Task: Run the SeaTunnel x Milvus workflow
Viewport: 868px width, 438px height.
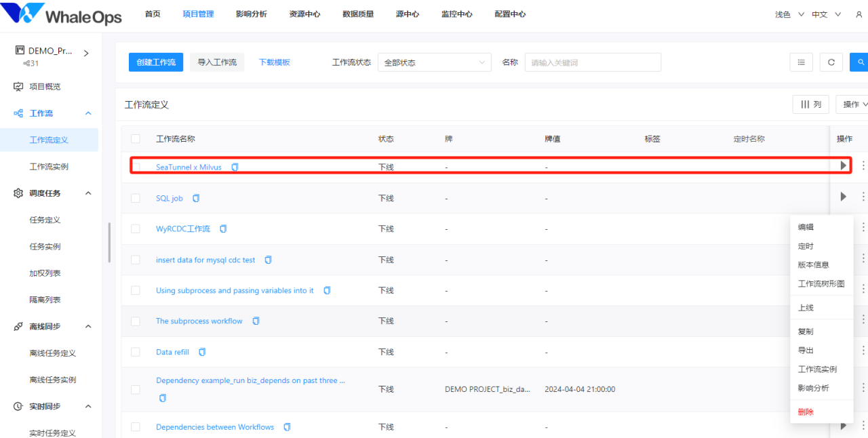Action: 844,165
